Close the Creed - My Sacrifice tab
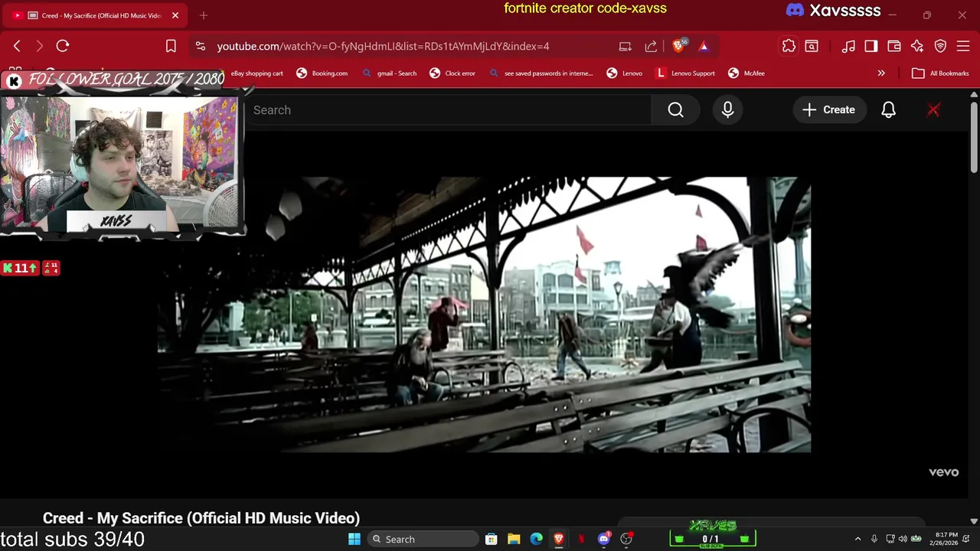 (x=175, y=15)
